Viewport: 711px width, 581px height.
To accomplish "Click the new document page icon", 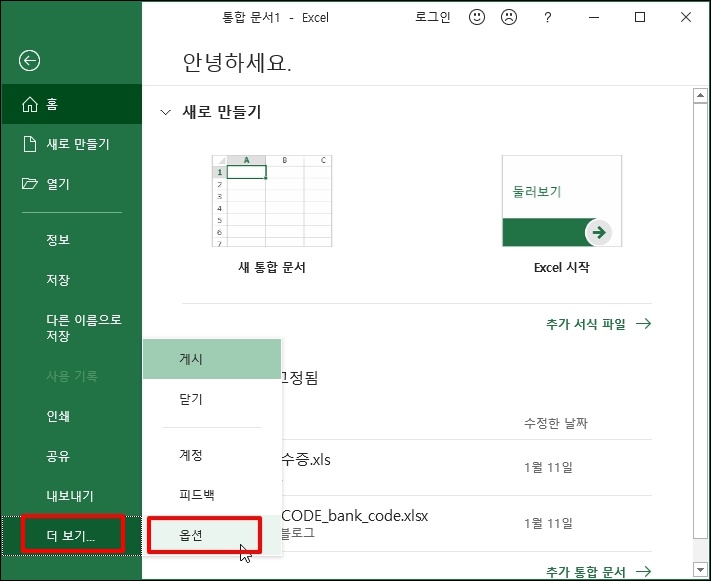I will (30, 144).
